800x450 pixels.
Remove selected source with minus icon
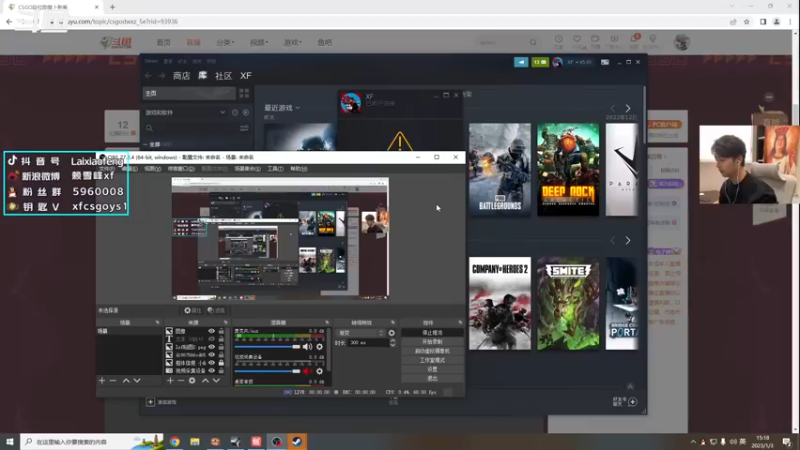pos(181,381)
